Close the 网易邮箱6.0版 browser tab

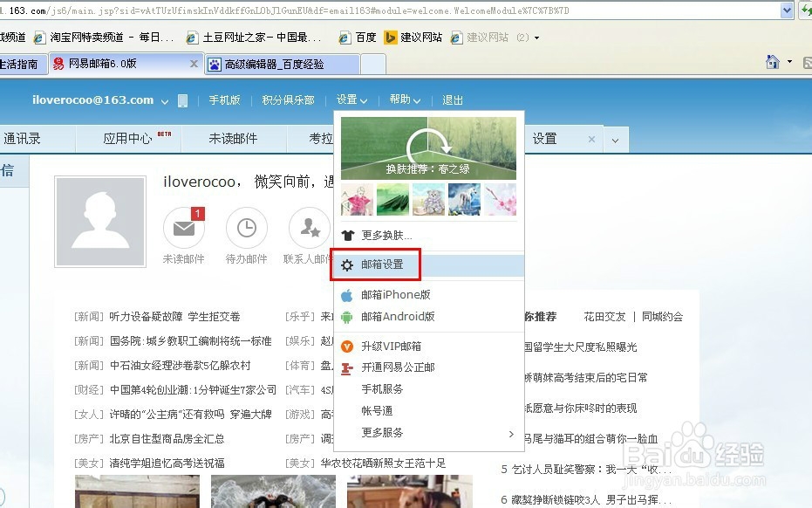[x=194, y=64]
